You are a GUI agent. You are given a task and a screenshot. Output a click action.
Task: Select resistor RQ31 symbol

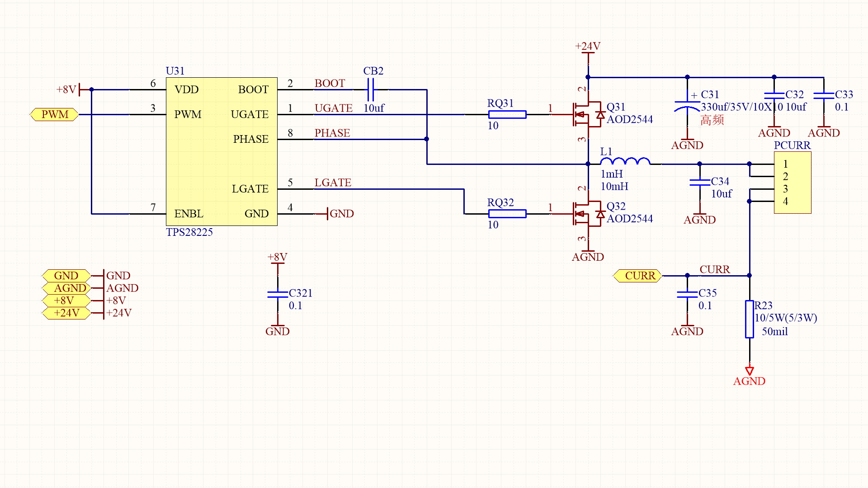[x=507, y=114]
